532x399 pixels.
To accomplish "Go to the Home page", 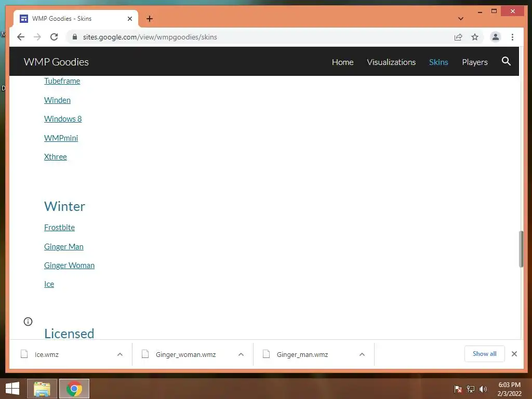I will pos(343,62).
